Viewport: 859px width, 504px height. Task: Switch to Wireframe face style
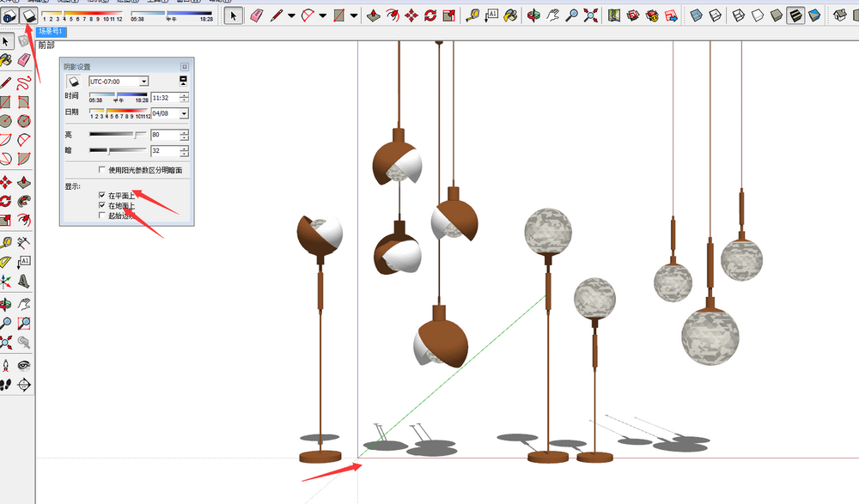[739, 16]
